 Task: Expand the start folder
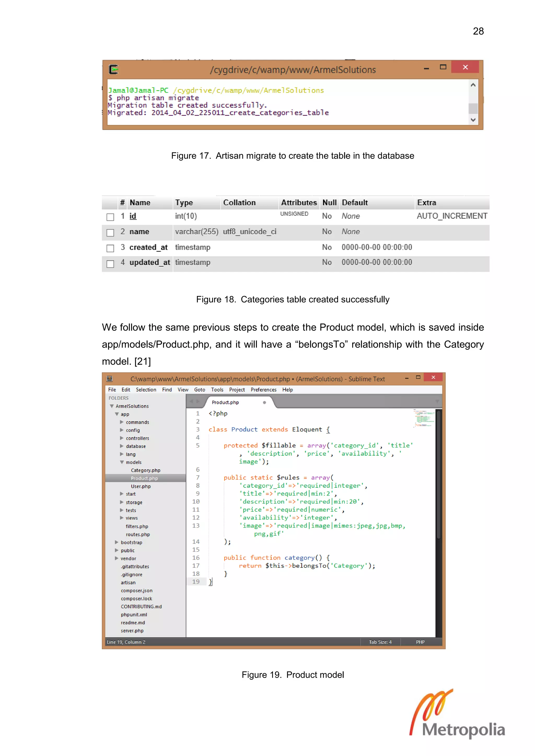point(121,494)
